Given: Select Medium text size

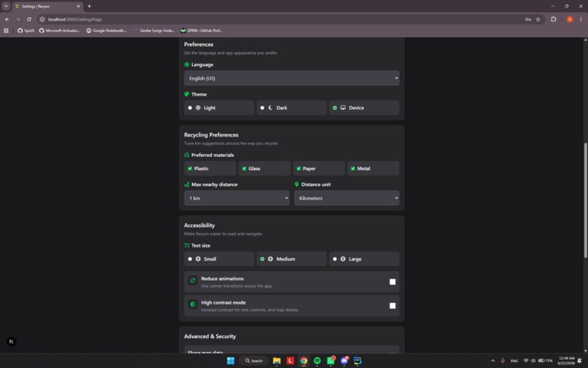Looking at the screenshot, I should pyautogui.click(x=291, y=259).
